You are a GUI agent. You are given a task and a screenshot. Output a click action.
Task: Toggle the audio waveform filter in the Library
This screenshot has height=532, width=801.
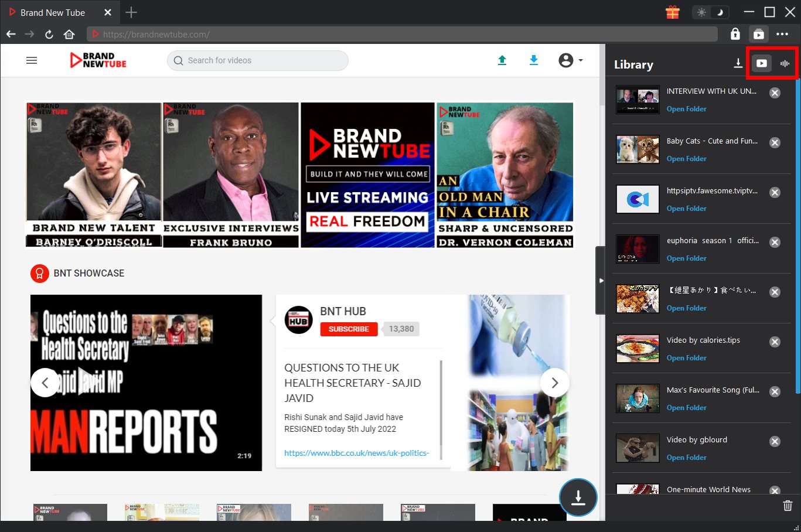[784, 63]
